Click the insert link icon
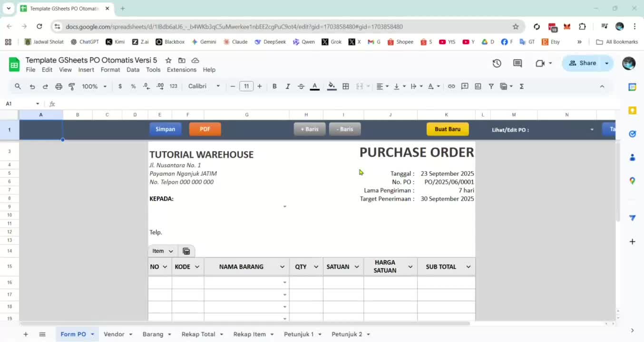 451,86
